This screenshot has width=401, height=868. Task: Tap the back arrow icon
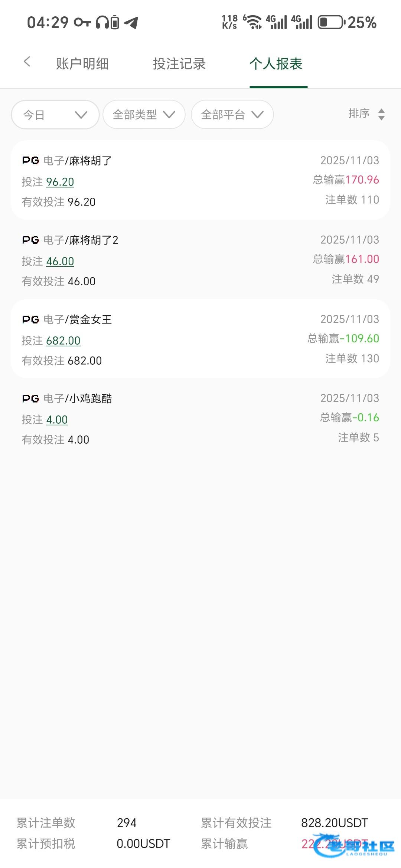coord(27,62)
